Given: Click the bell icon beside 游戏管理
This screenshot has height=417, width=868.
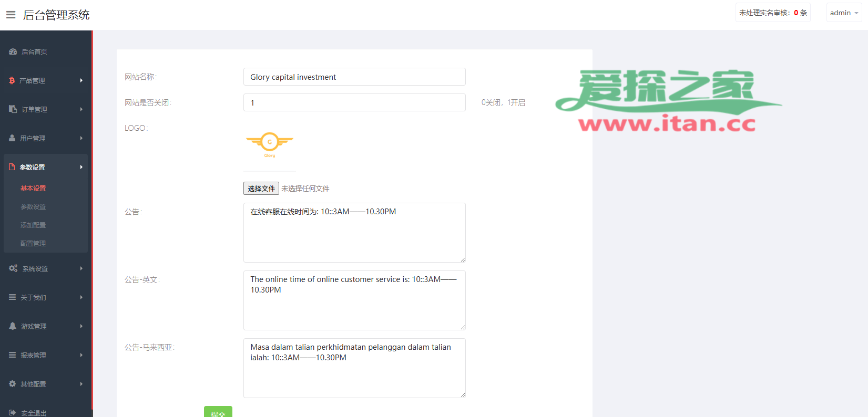Looking at the screenshot, I should 13,326.
